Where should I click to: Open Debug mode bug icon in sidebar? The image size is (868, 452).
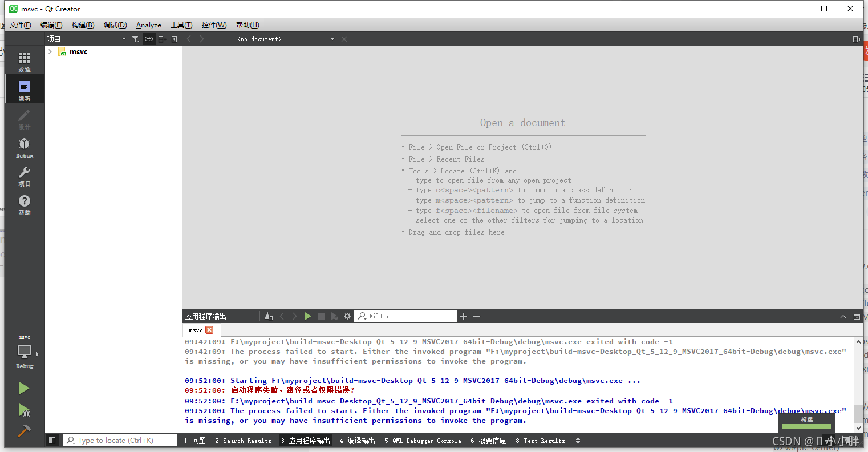coord(24,147)
